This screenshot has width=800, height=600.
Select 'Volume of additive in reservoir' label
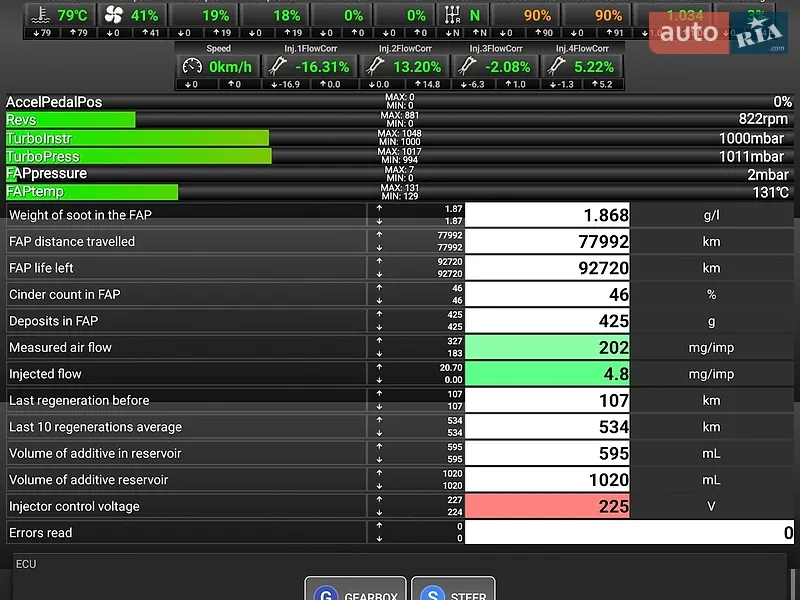95,454
